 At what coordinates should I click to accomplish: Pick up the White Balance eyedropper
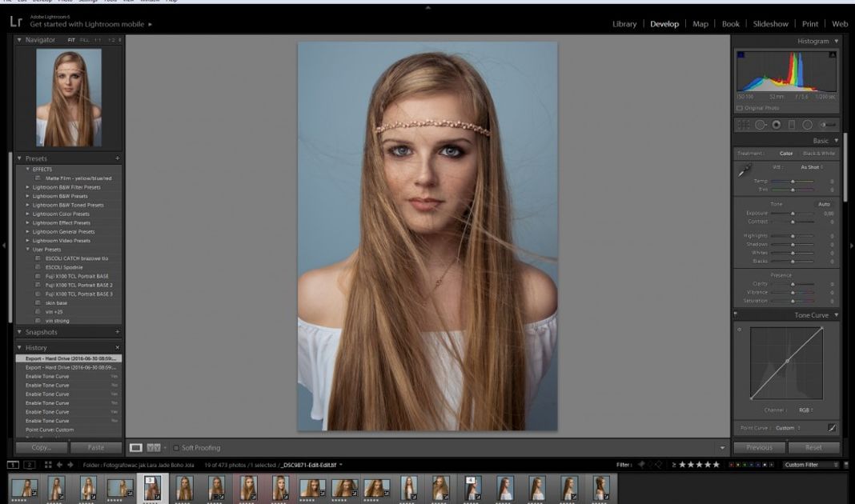(x=745, y=170)
